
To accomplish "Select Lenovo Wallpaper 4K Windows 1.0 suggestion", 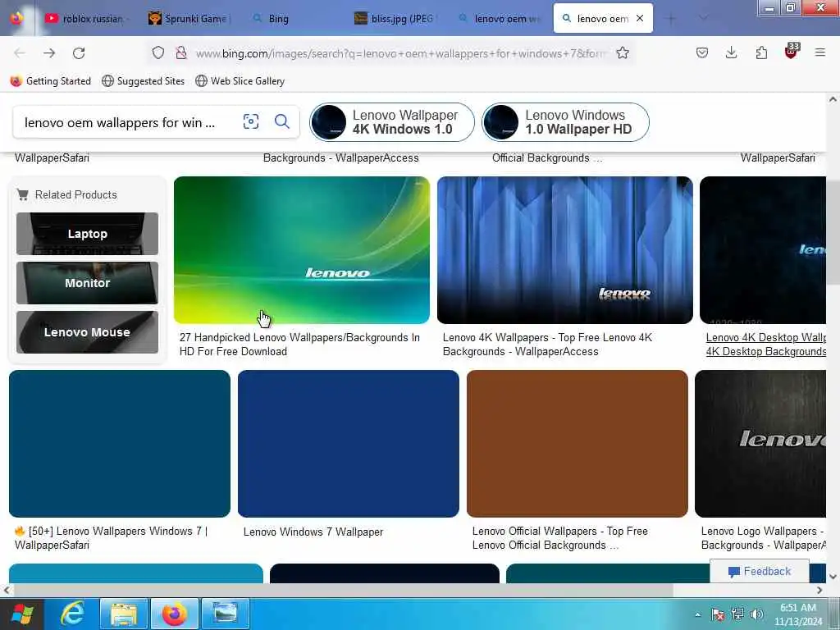I will (392, 122).
